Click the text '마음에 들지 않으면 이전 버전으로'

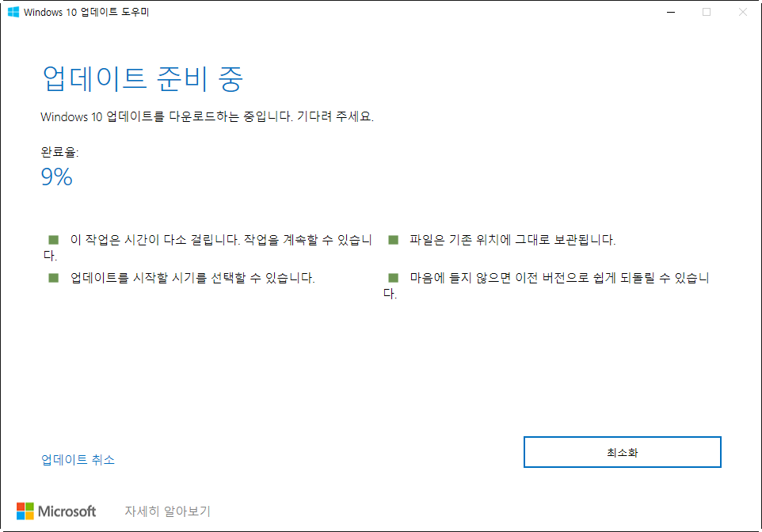(500, 278)
